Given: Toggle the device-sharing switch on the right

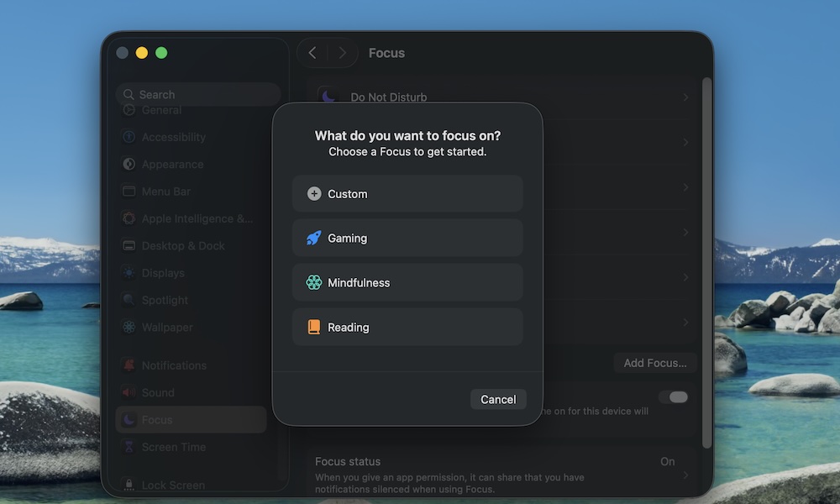Looking at the screenshot, I should point(675,396).
